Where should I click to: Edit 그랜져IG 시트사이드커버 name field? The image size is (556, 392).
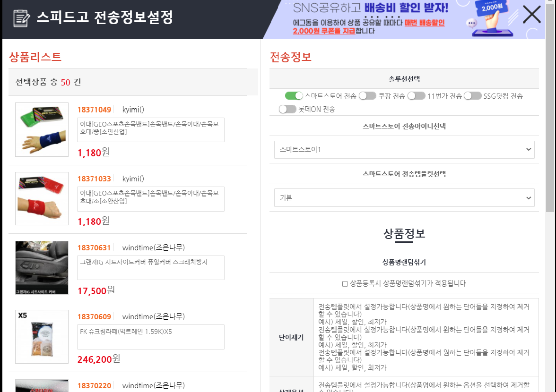[151, 268]
